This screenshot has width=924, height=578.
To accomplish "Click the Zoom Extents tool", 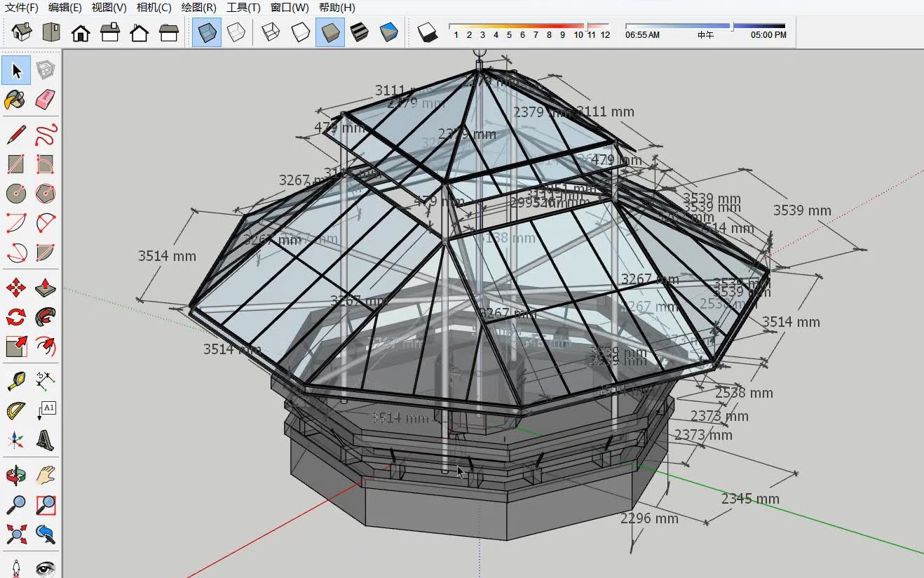I will tap(16, 534).
